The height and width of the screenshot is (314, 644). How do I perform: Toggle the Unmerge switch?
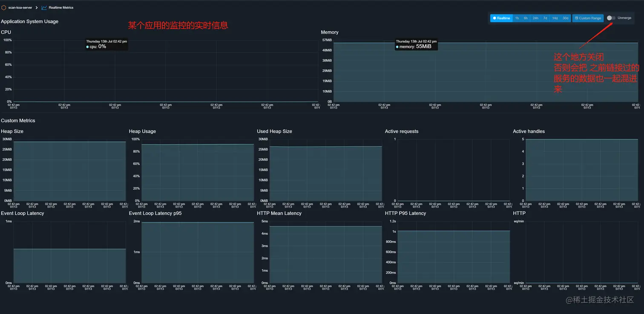click(611, 18)
